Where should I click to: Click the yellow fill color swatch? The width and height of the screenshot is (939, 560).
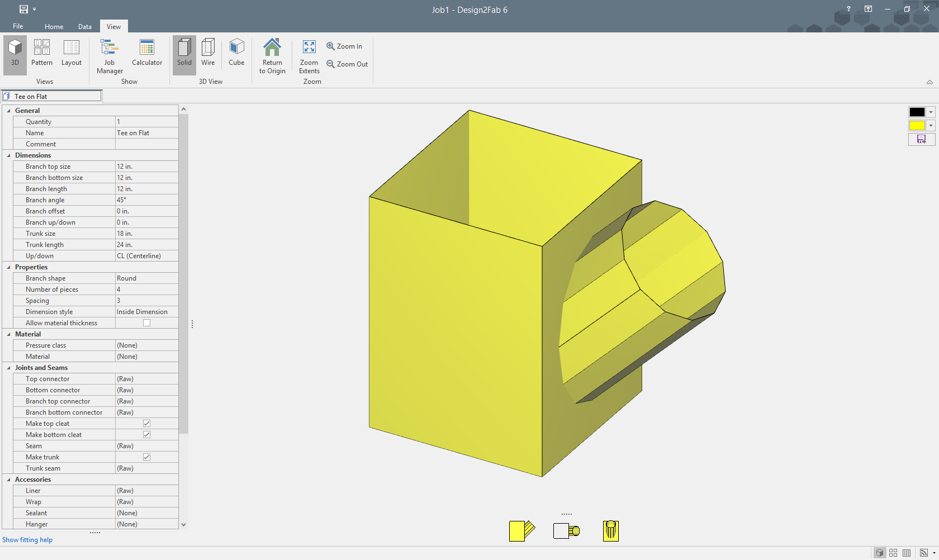point(917,126)
